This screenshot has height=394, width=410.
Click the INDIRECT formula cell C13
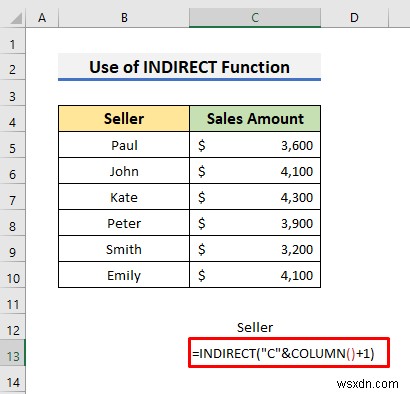[x=289, y=353]
